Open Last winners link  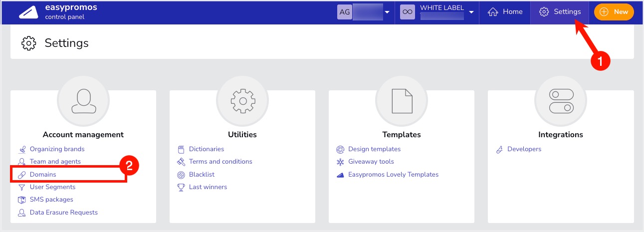point(208,187)
